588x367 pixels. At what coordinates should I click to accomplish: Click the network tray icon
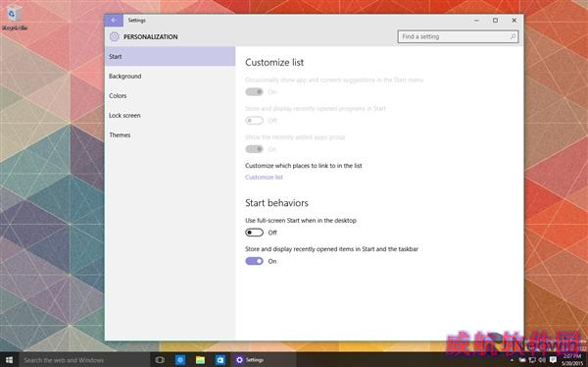(x=532, y=360)
